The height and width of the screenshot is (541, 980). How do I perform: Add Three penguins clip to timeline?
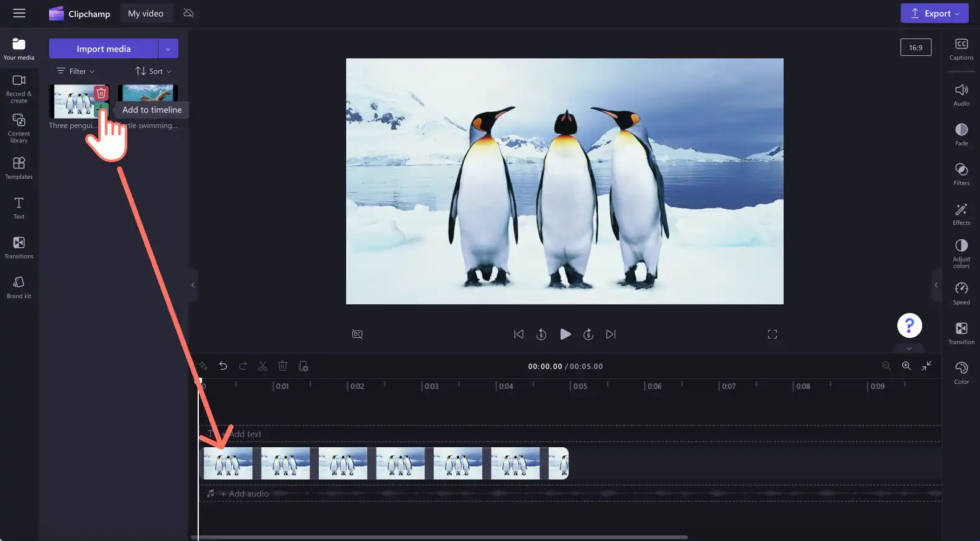(x=101, y=109)
